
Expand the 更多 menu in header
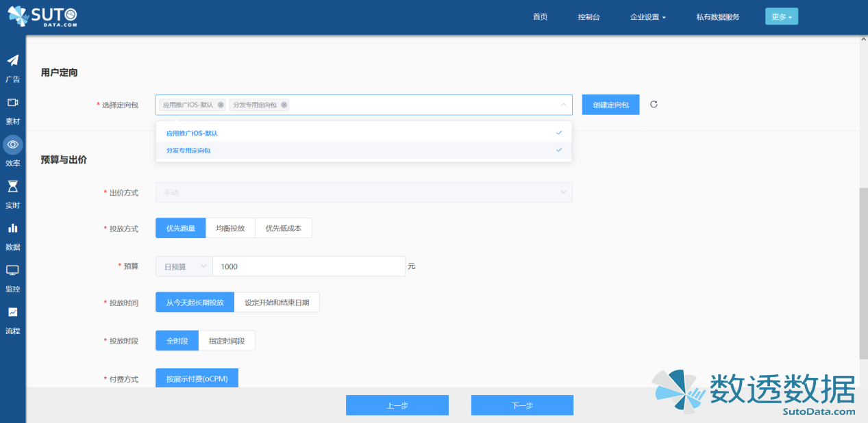(x=781, y=17)
